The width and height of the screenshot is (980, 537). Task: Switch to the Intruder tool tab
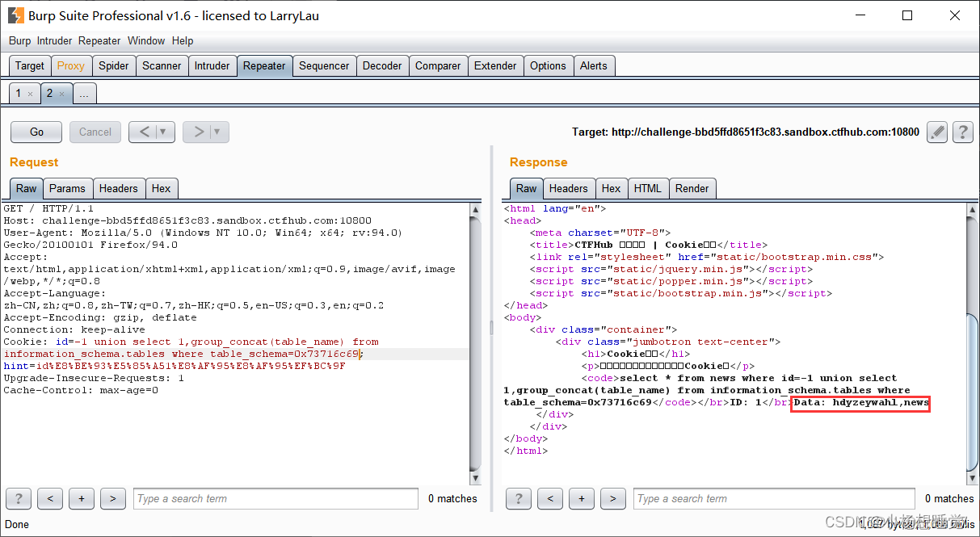tap(212, 65)
